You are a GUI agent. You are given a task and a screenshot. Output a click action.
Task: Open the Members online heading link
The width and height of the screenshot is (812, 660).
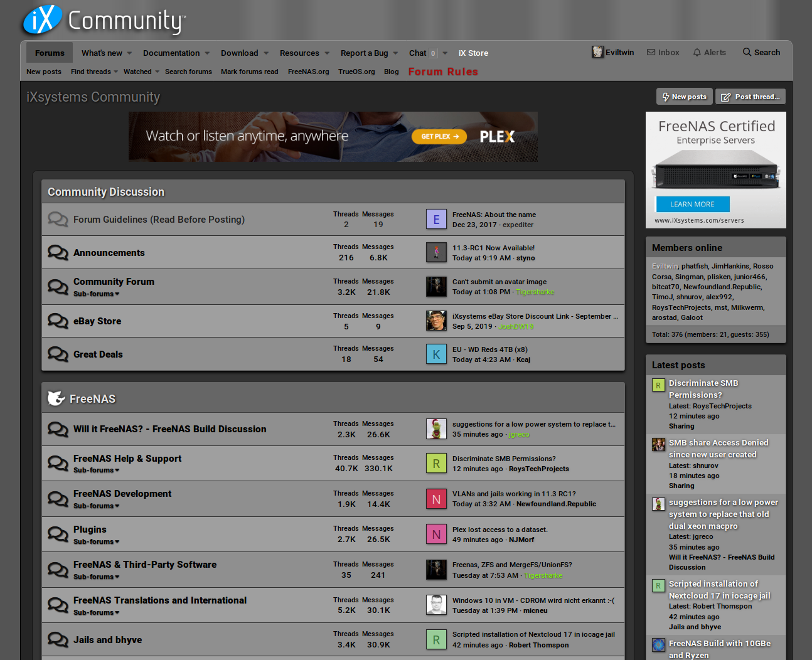point(686,248)
